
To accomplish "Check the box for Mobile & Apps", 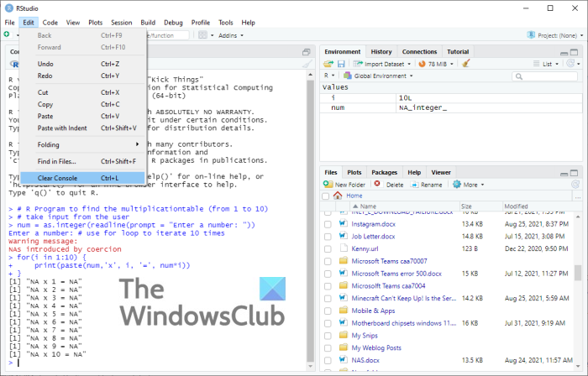I will click(x=328, y=311).
